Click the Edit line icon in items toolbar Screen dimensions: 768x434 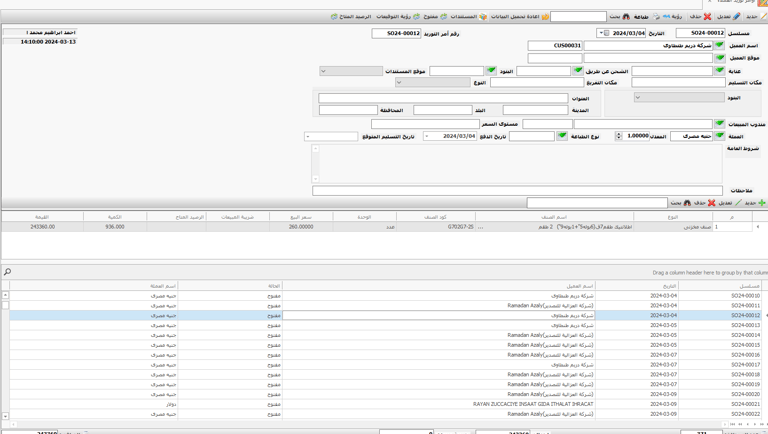pyautogui.click(x=738, y=202)
